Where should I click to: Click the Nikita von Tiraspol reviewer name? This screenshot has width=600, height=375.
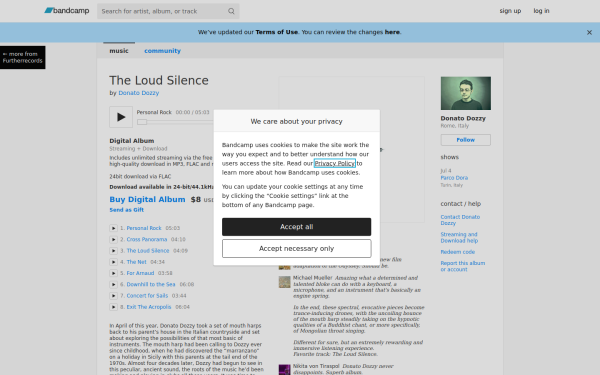coord(316,366)
